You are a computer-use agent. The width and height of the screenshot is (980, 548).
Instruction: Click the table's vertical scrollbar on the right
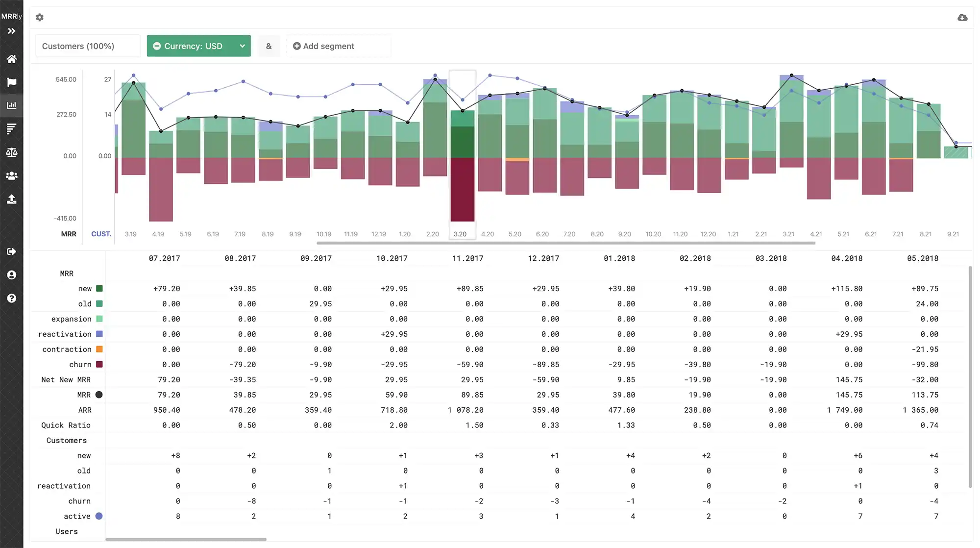pos(970,376)
